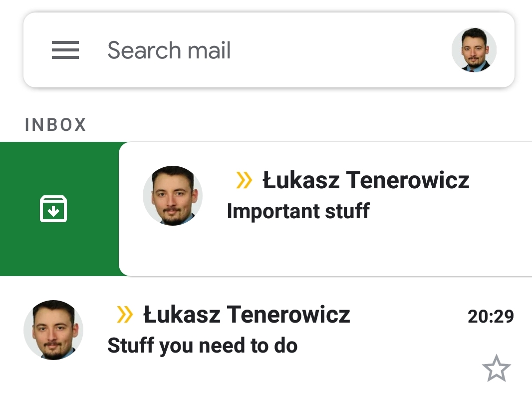Image resolution: width=532 pixels, height=399 pixels.
Task: Click the 20:29 timestamp
Action: click(491, 316)
